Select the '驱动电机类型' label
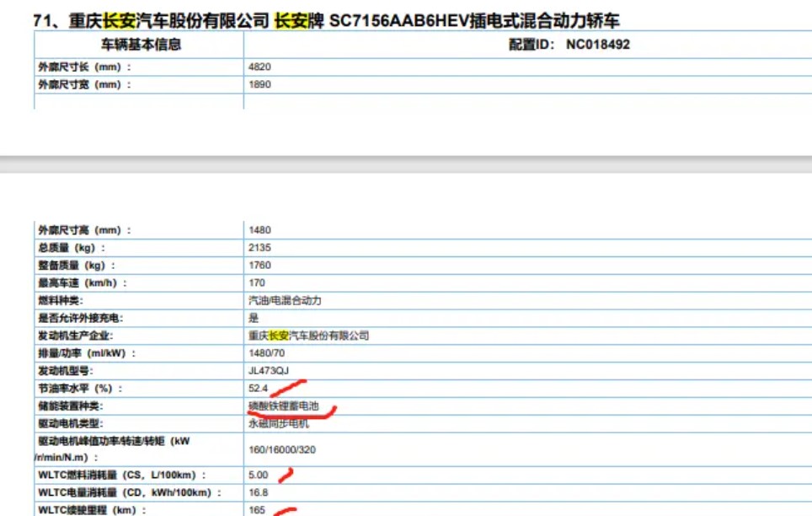812x516 pixels. coord(71,424)
